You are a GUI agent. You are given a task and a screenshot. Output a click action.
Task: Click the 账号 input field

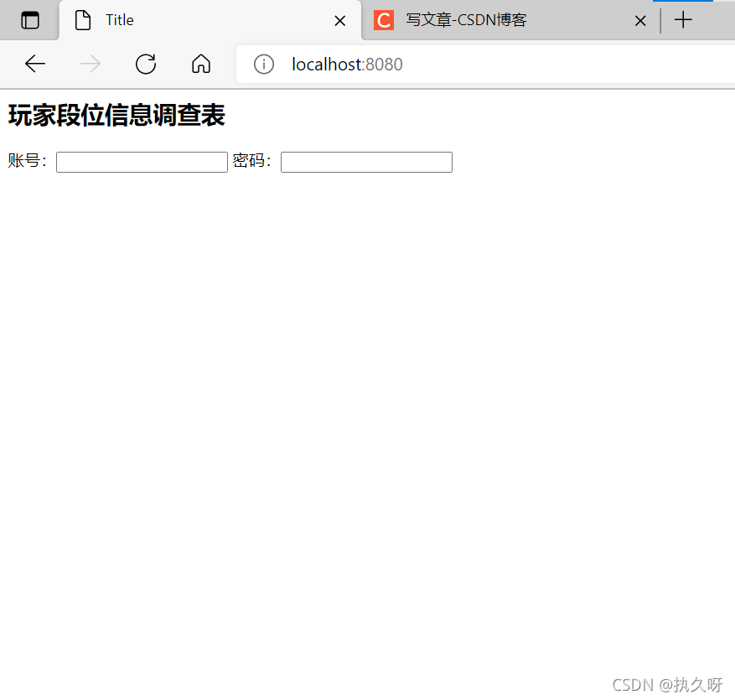coord(142,163)
